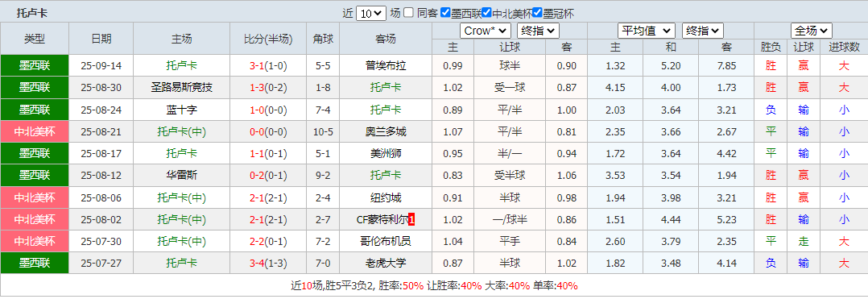Open away team 普埃布拉

[386, 66]
